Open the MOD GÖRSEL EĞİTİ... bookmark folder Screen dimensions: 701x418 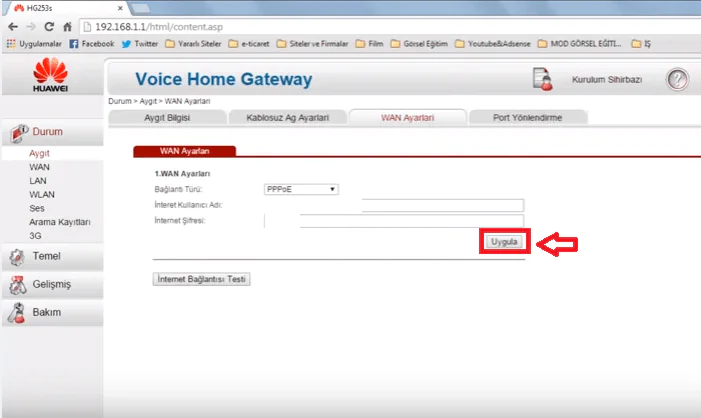point(580,44)
